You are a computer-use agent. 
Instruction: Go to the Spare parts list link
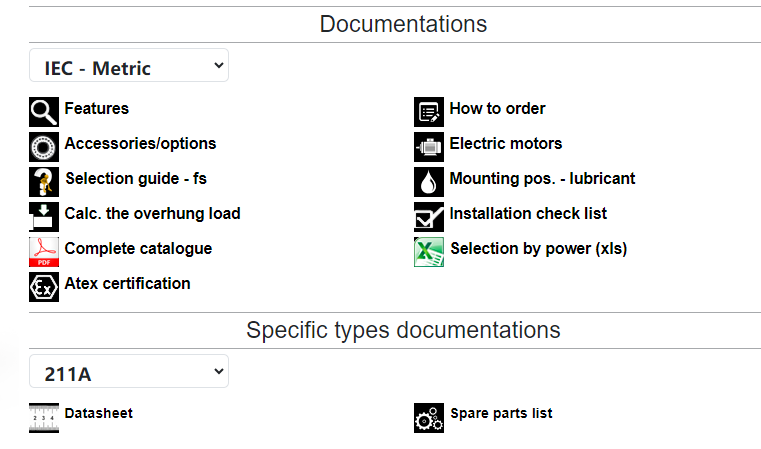pyautogui.click(x=501, y=413)
